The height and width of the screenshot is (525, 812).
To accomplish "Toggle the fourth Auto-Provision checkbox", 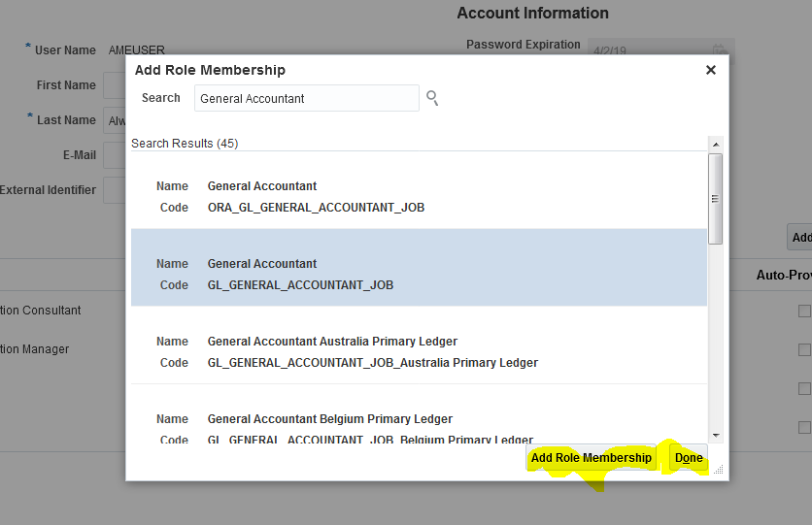I will click(804, 427).
